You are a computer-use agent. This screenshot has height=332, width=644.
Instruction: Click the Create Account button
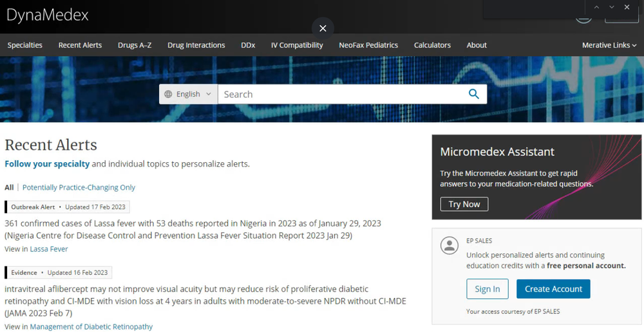pos(553,289)
